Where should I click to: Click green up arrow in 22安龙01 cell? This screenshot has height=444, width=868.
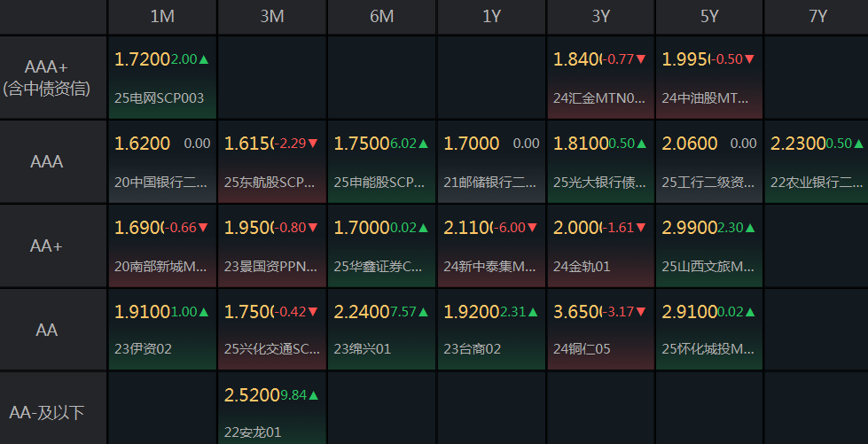tap(314, 395)
